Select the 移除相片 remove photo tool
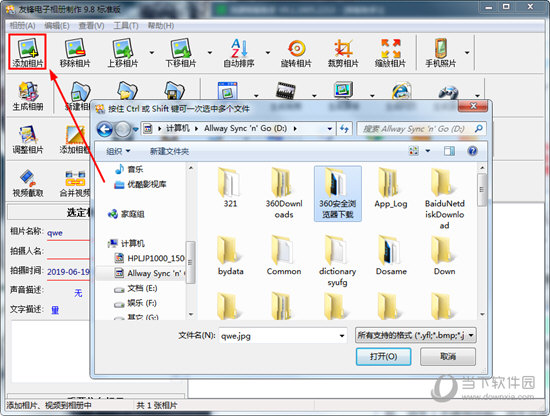 pyautogui.click(x=75, y=52)
